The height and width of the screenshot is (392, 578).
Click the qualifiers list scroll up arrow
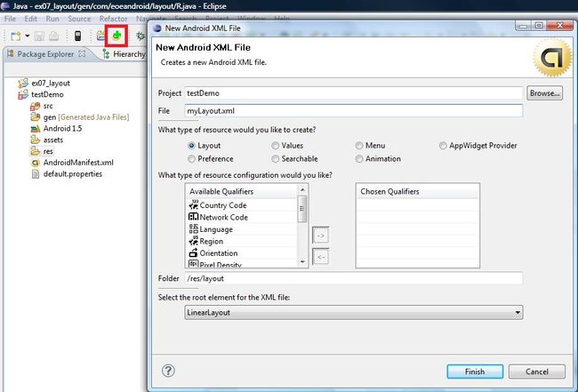(x=302, y=189)
